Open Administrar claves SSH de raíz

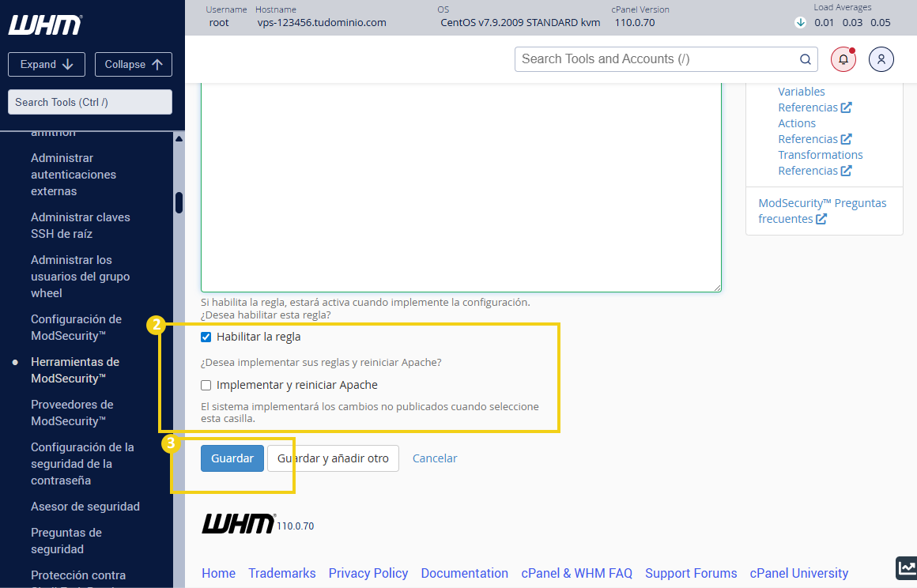tap(81, 225)
